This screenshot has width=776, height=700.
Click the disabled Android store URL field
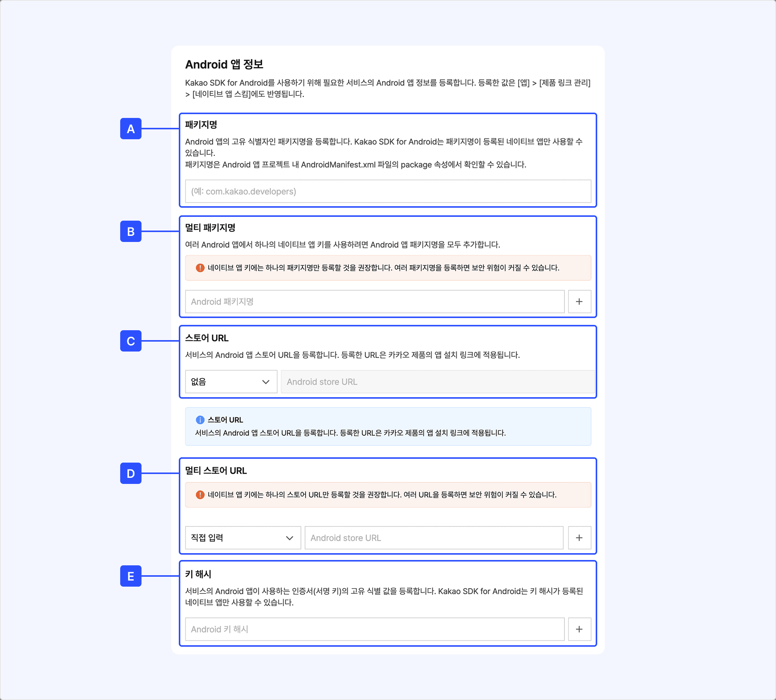click(437, 382)
